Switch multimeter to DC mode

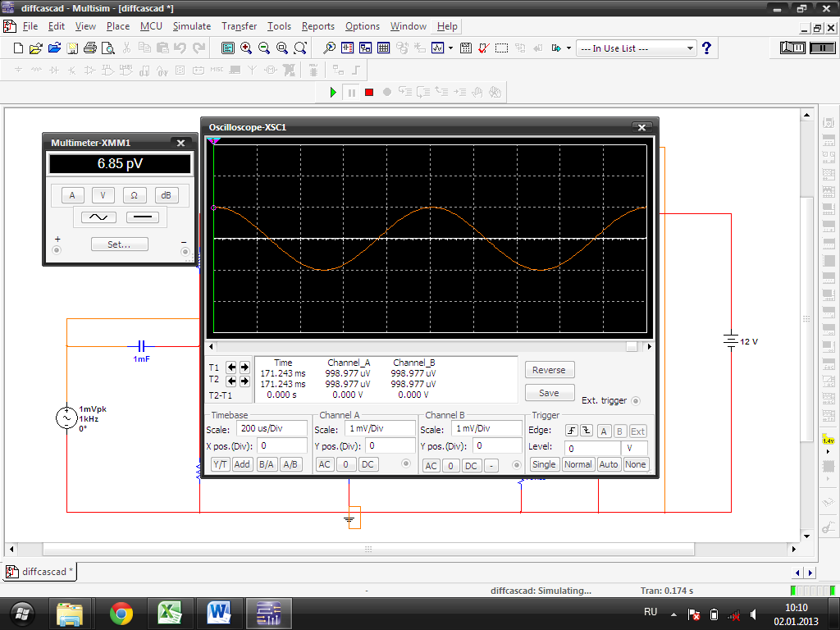click(x=143, y=217)
